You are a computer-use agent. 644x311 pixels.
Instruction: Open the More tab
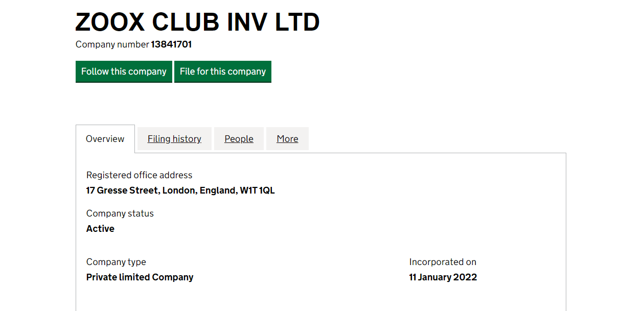click(287, 139)
